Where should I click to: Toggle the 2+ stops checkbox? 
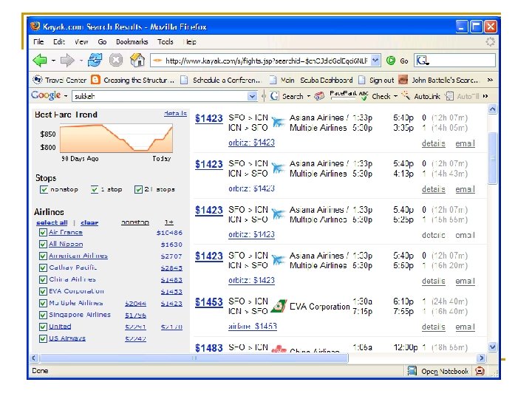coord(138,189)
